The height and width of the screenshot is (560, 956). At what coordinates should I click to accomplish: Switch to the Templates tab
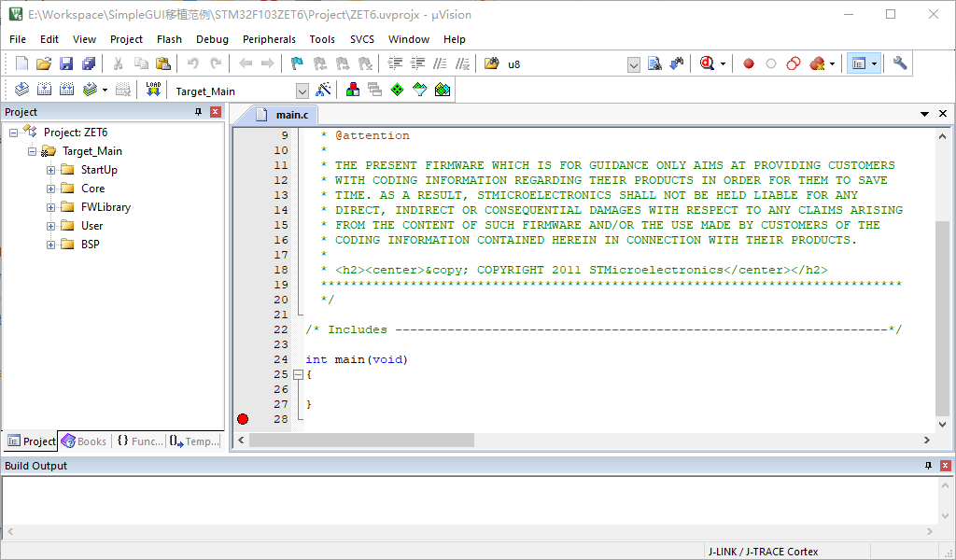(x=194, y=441)
